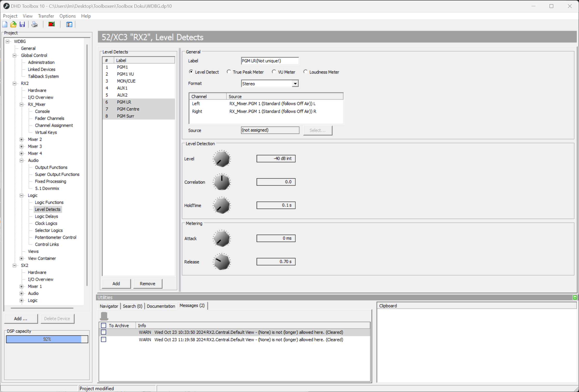Viewport: 579px width, 392px height.
Task: Add a new Level Detect entry
Action: pyautogui.click(x=116, y=283)
